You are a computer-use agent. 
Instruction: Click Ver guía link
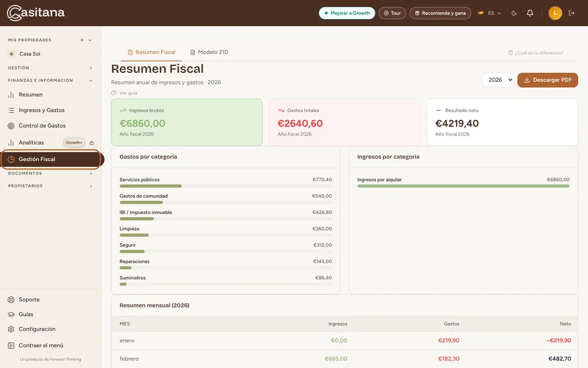[125, 93]
